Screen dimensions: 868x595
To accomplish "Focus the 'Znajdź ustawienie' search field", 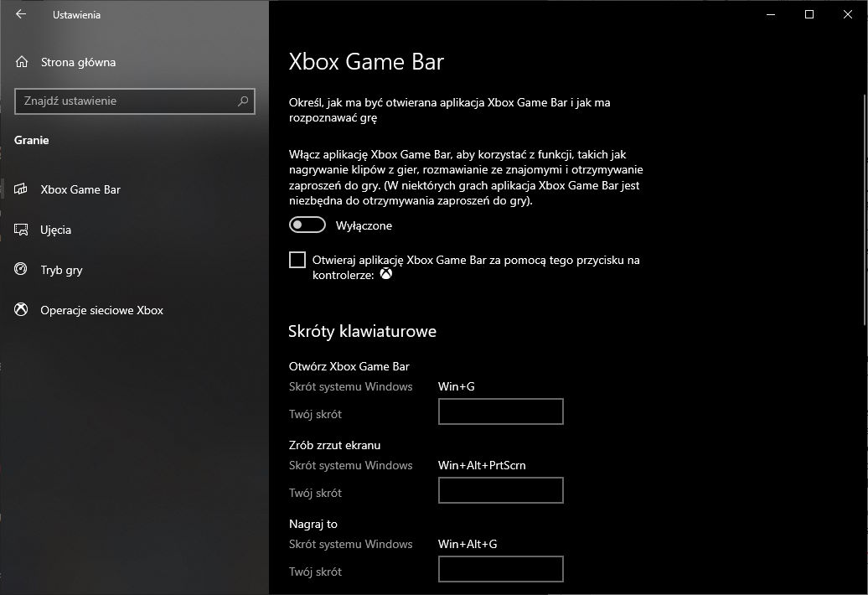I will pos(126,101).
